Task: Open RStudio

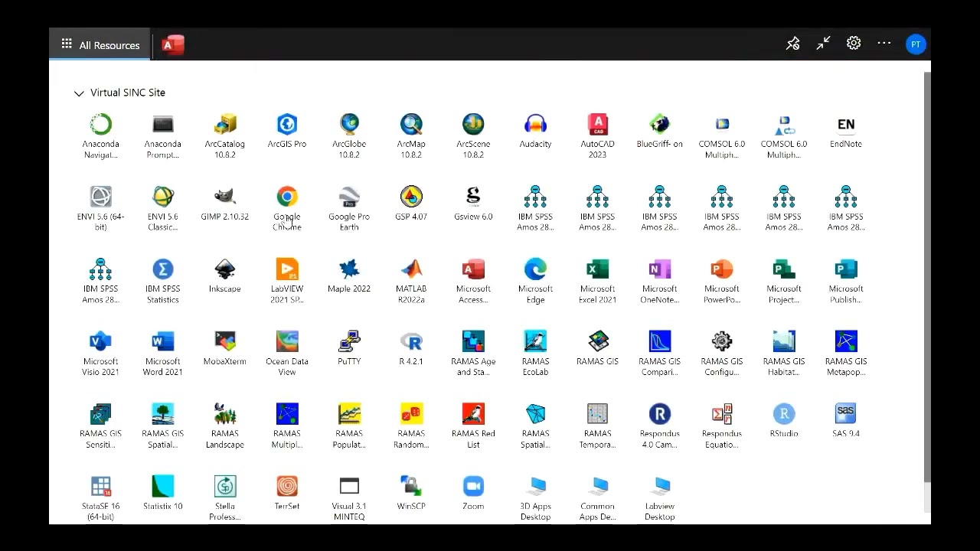Action: 784,421
